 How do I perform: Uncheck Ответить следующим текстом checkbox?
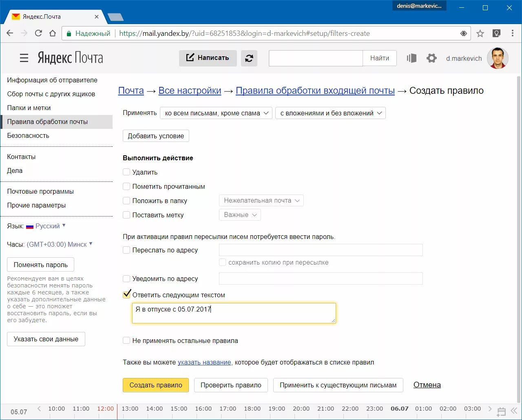126,294
